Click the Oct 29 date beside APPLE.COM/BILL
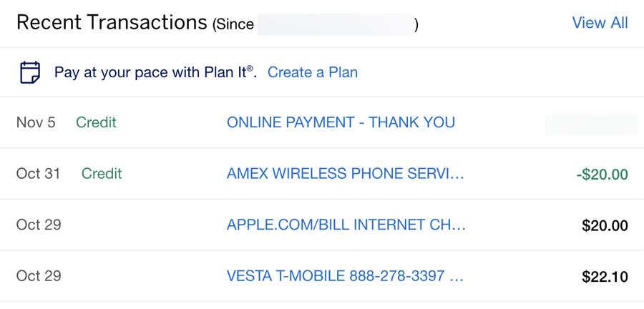This screenshot has height=309, width=644. [39, 225]
